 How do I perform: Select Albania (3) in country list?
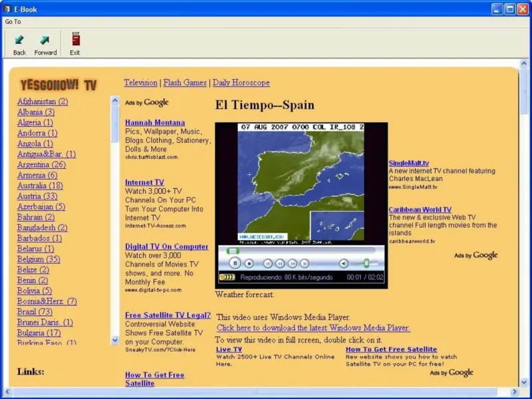pos(36,112)
